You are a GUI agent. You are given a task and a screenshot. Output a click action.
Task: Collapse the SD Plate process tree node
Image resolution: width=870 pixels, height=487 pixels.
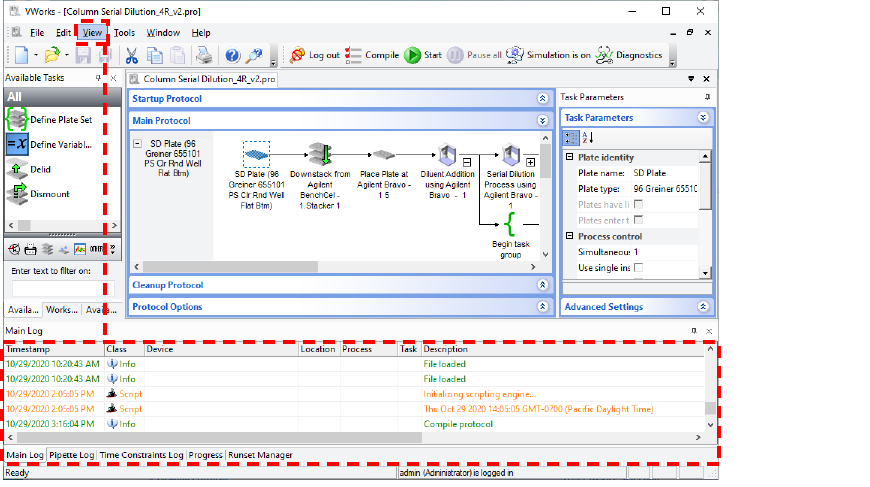point(137,143)
